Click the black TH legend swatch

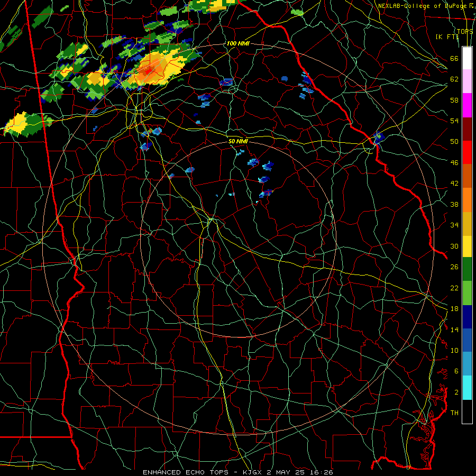point(467,411)
